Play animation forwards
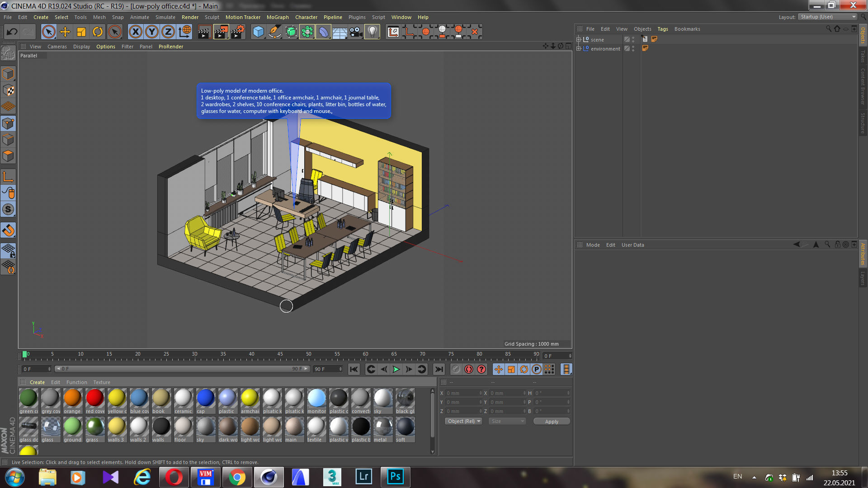Viewport: 868px width, 488px height. 396,369
